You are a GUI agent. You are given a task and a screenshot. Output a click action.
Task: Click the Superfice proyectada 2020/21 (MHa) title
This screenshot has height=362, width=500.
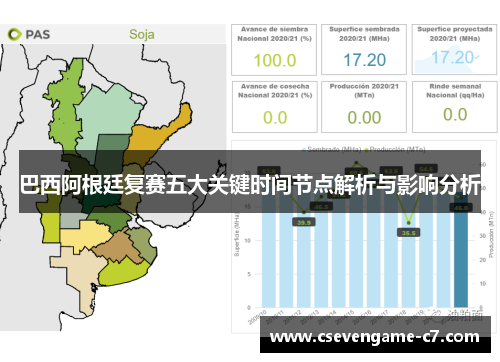point(455,34)
